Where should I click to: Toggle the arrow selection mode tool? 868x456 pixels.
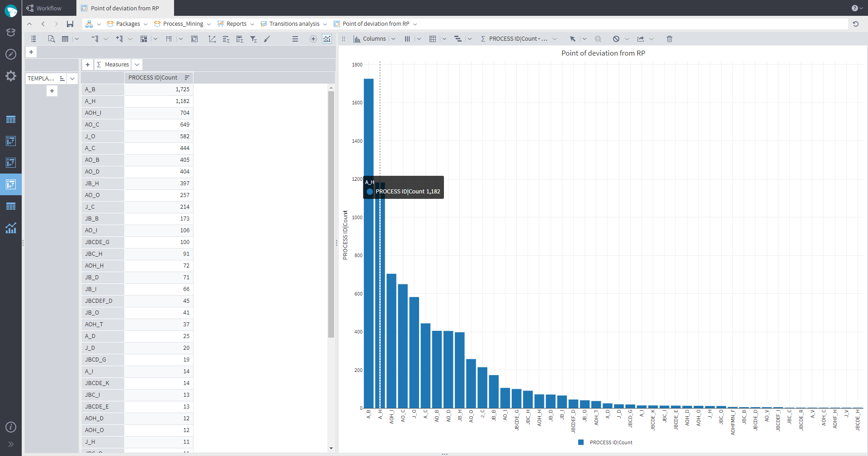point(572,39)
